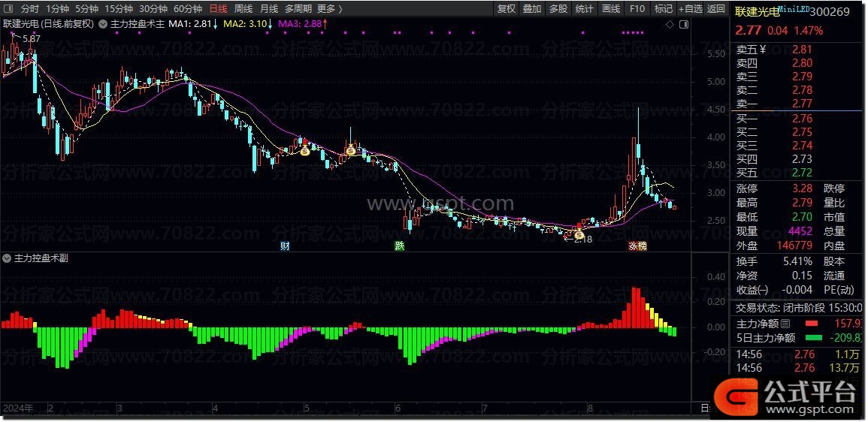
Task: Select the 周线 weekly tab
Action: coord(243,9)
